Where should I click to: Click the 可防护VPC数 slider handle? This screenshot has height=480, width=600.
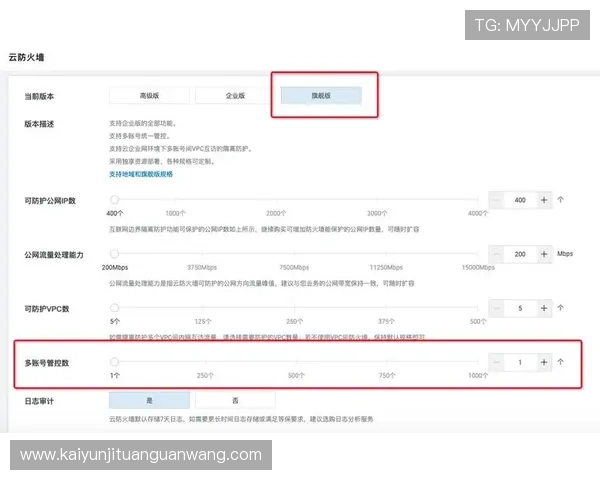[114, 307]
